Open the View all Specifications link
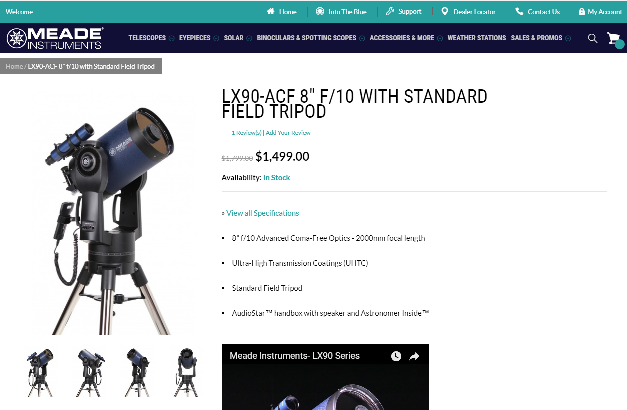This screenshot has height=410, width=627. point(262,213)
